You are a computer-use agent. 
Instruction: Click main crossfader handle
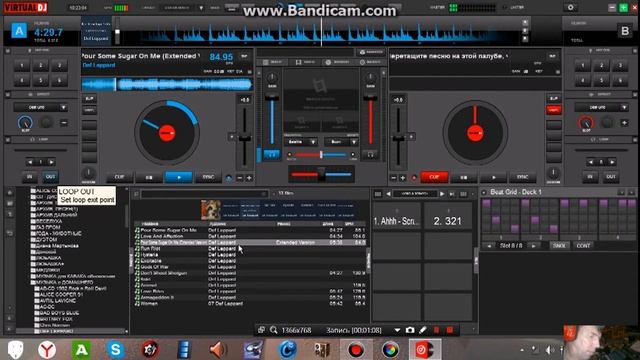322,174
